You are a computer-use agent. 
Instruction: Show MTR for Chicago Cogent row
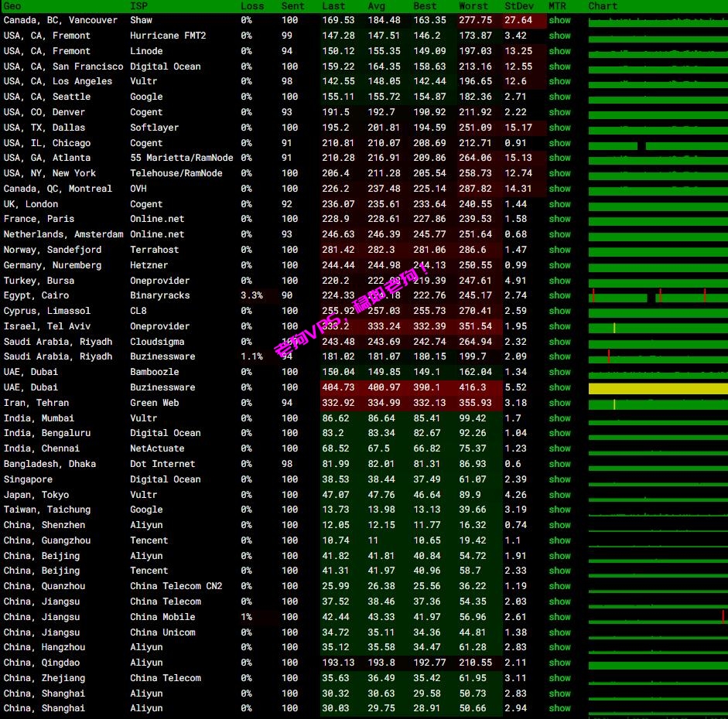tap(559, 143)
